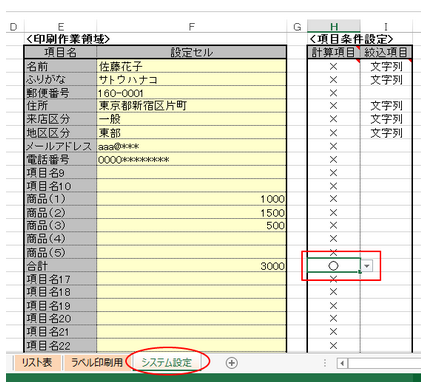Viewport: 426px width, 387px height.
Task: Click the 商品(4) label cell
Action: (x=61, y=239)
